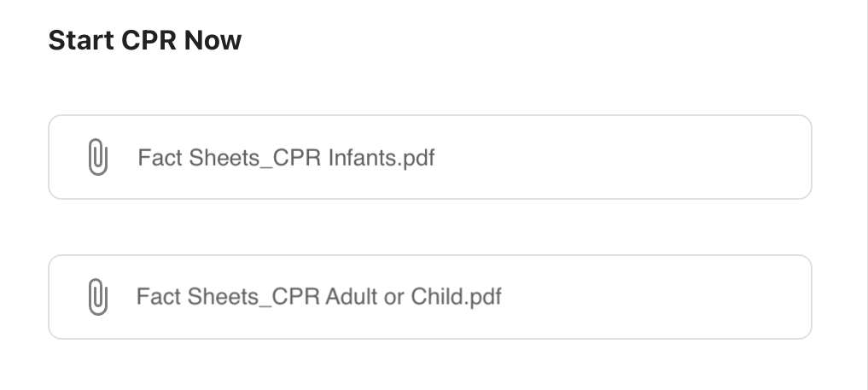Click the CPR Adult or Child attachment card
The height and width of the screenshot is (390, 868).
click(x=429, y=297)
